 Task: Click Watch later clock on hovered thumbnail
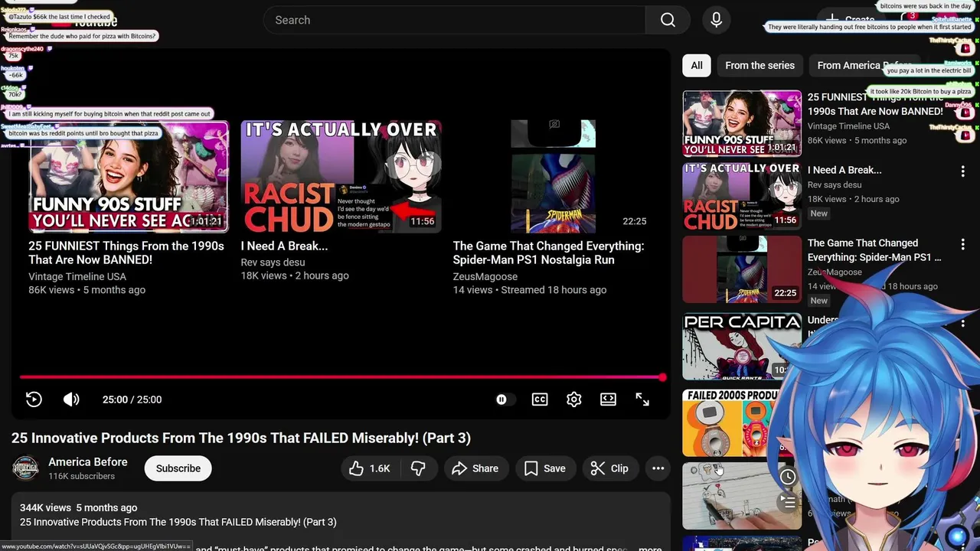click(x=788, y=477)
